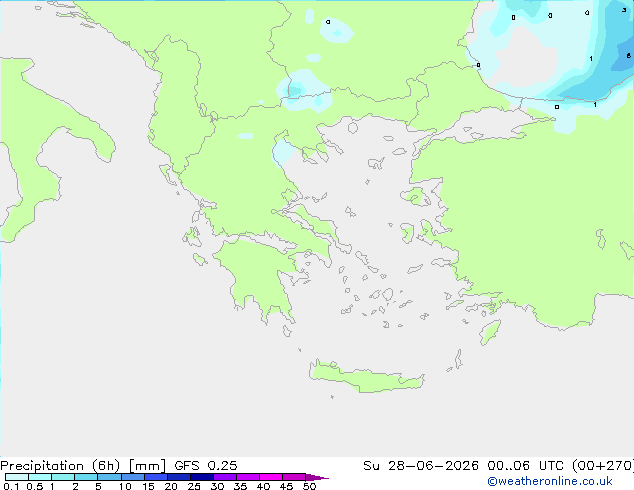
Task: Click the 1–2 mm legend swatch
Action: tap(63, 477)
